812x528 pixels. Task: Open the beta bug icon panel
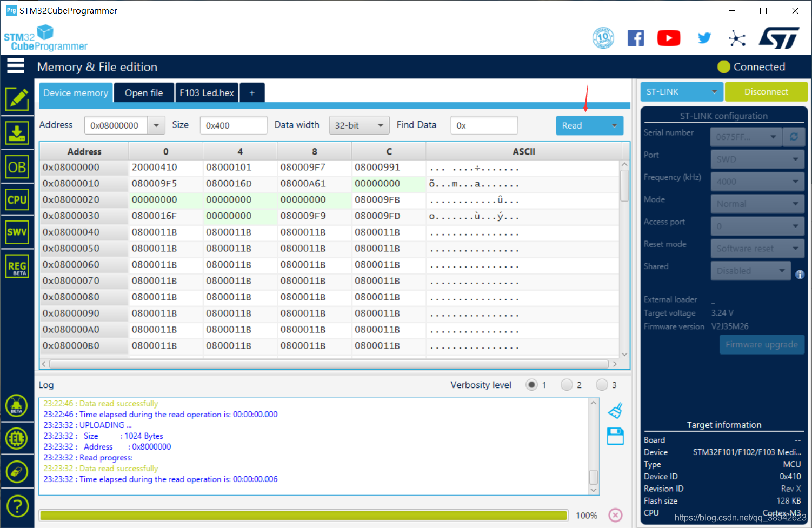(17, 405)
